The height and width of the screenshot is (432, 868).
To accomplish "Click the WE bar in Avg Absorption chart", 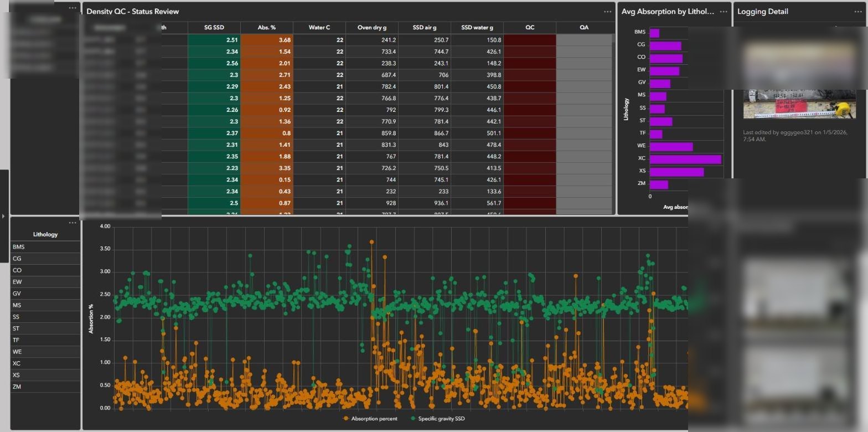I will pos(671,147).
